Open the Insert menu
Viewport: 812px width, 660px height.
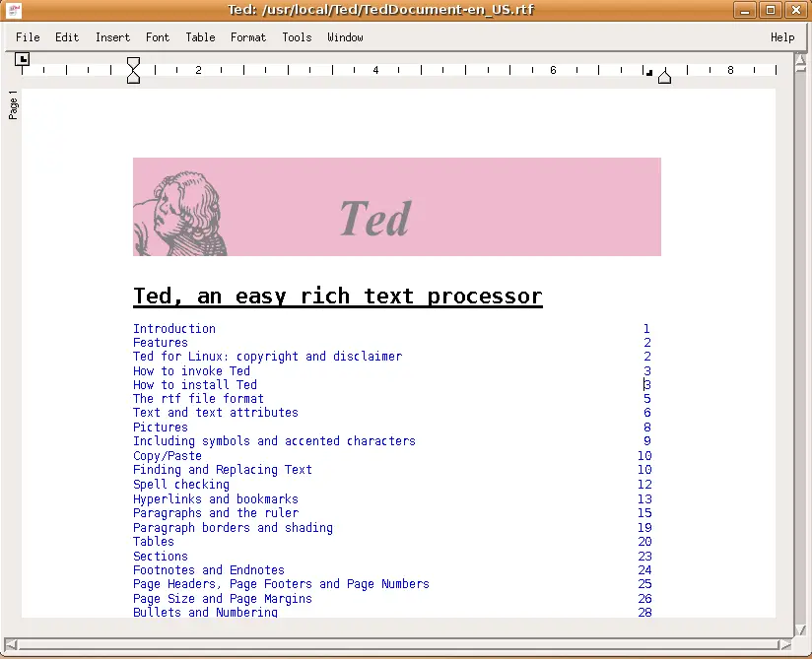coord(111,36)
